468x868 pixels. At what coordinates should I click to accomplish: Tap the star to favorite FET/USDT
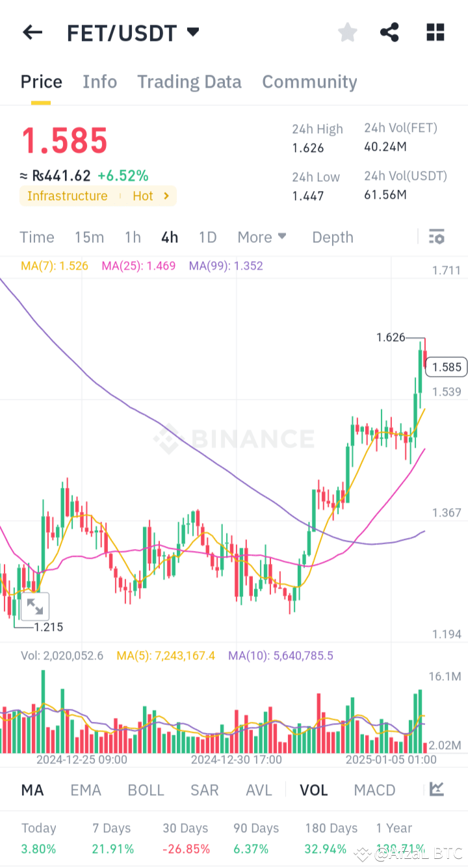[x=347, y=32]
